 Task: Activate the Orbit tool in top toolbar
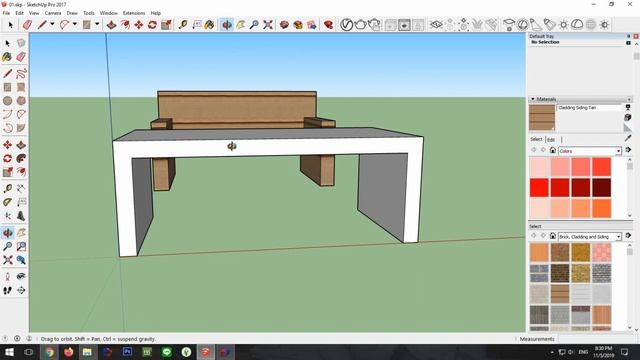tap(227, 25)
